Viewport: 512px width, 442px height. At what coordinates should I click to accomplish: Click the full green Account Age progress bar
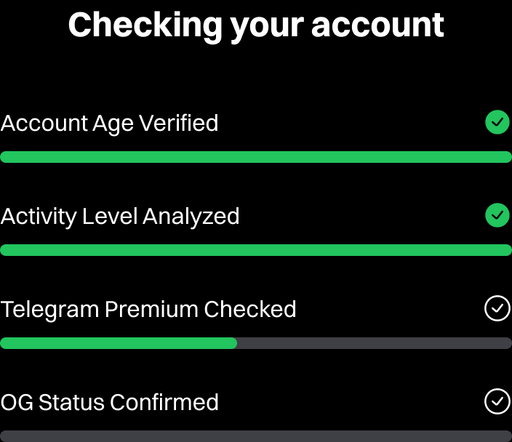(x=256, y=157)
